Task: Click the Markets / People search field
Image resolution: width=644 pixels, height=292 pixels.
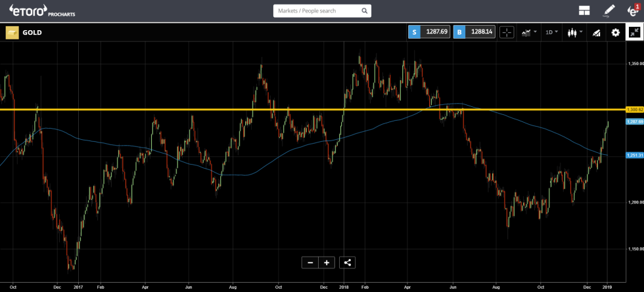Action: point(317,11)
